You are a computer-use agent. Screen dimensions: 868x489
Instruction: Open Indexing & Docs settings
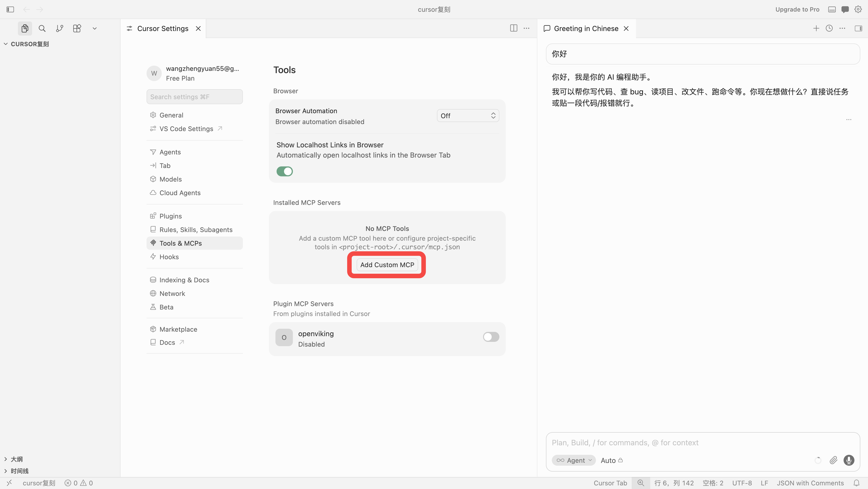[194, 280]
